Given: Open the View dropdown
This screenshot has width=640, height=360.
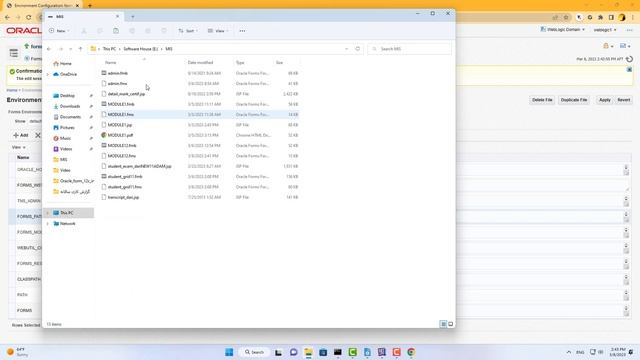Looking at the screenshot, I should [218, 31].
